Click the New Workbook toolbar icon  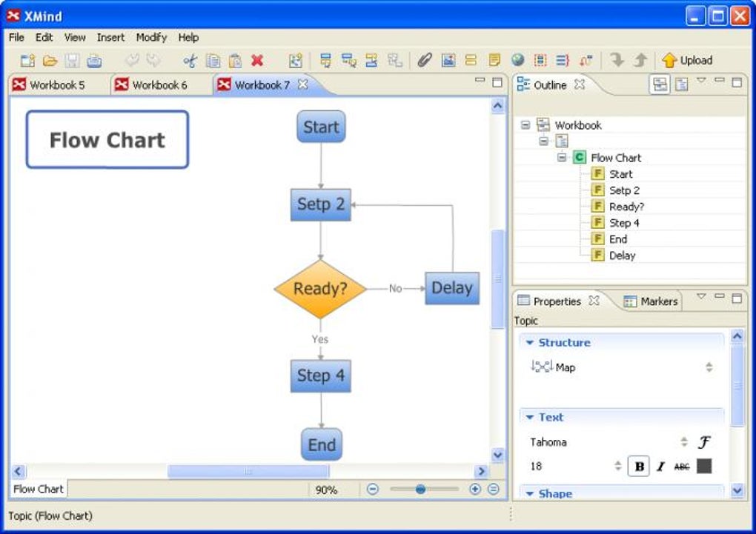tap(28, 60)
